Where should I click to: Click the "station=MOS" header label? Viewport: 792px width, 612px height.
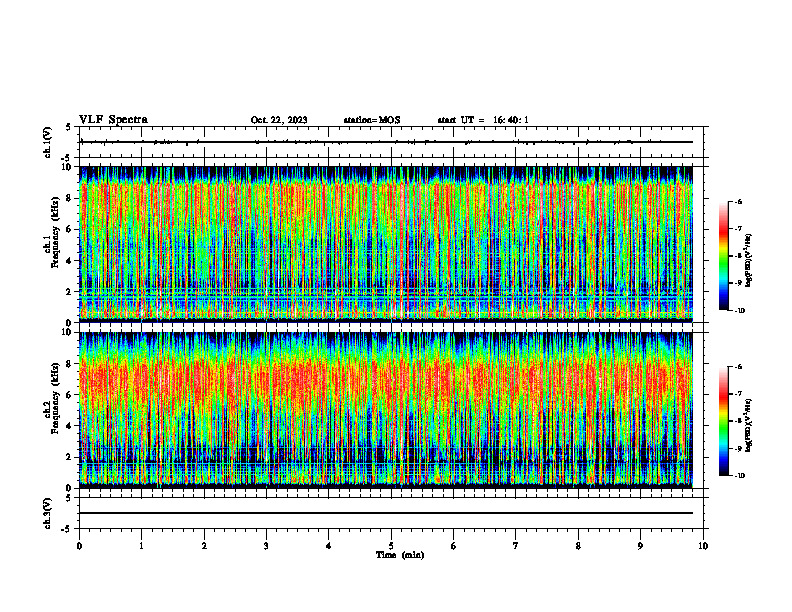click(372, 120)
